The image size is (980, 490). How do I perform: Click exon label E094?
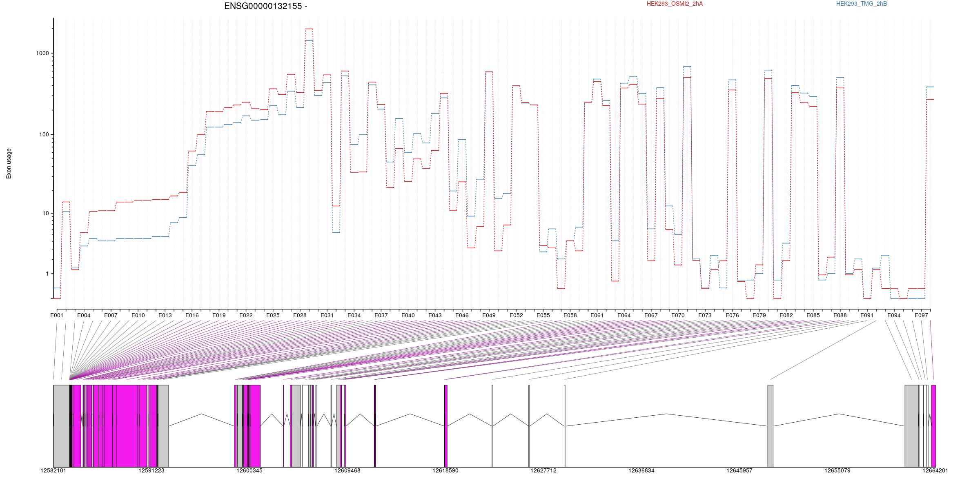click(894, 315)
